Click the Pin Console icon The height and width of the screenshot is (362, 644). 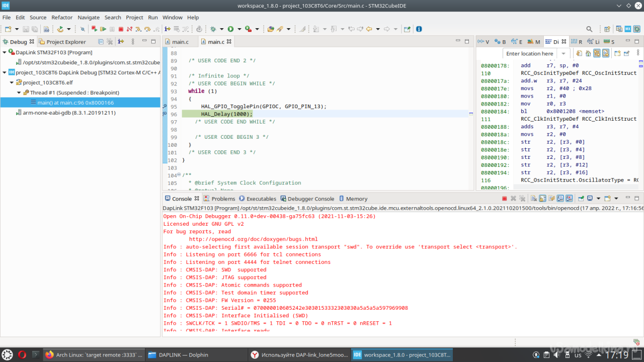(x=581, y=199)
